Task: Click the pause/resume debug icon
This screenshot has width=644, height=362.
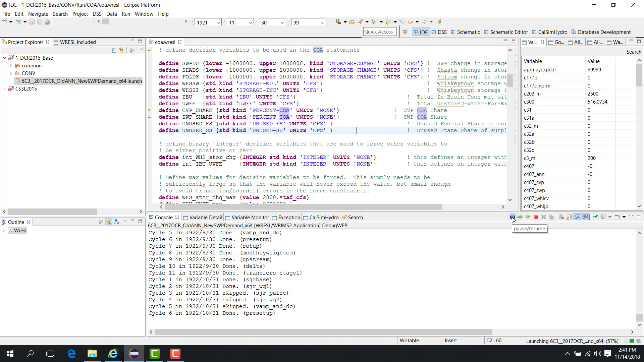Action: point(512,217)
